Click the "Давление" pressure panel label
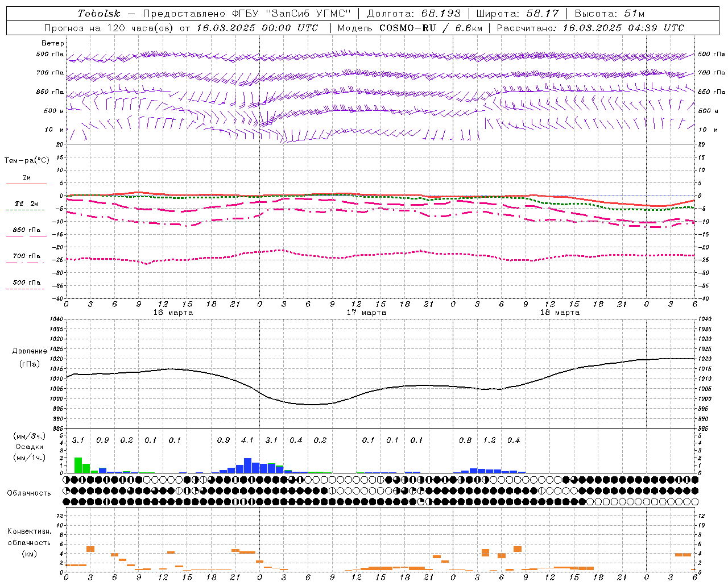 point(30,351)
